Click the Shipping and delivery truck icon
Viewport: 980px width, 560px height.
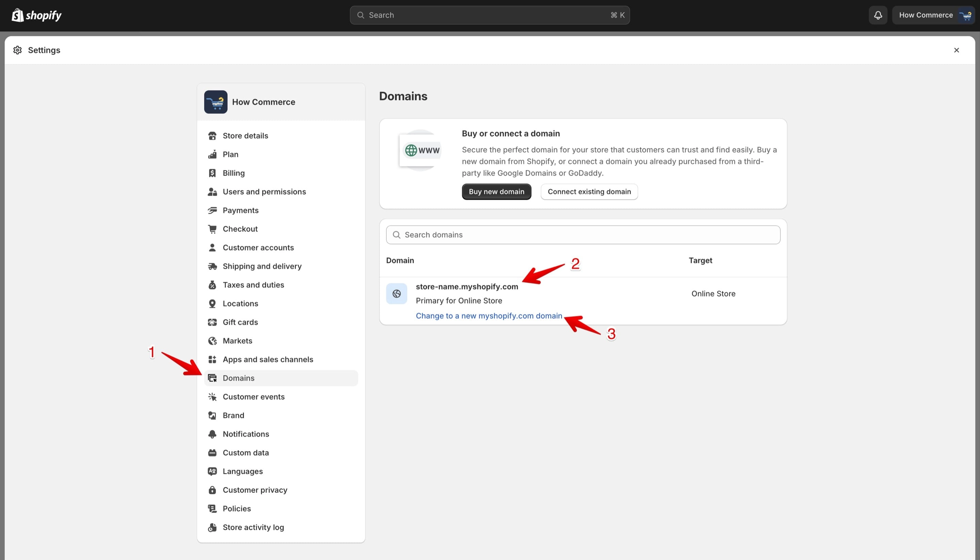click(212, 266)
